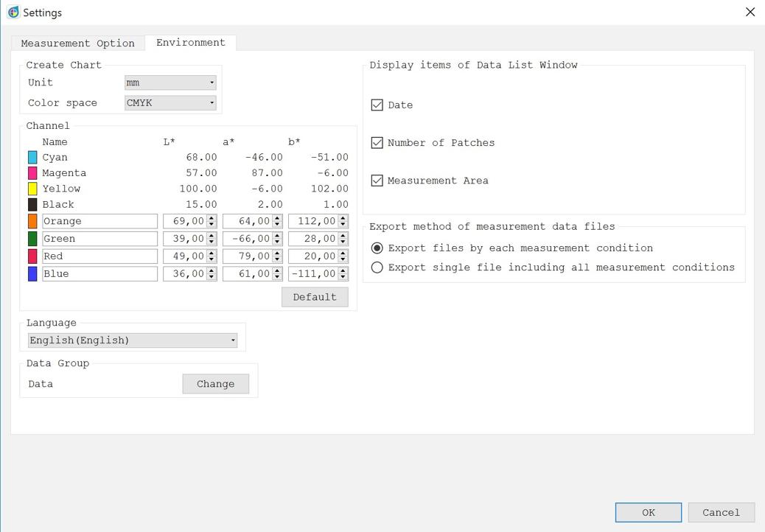Disable the Measurement Area checkbox
Image resolution: width=765 pixels, height=532 pixels.
point(377,181)
